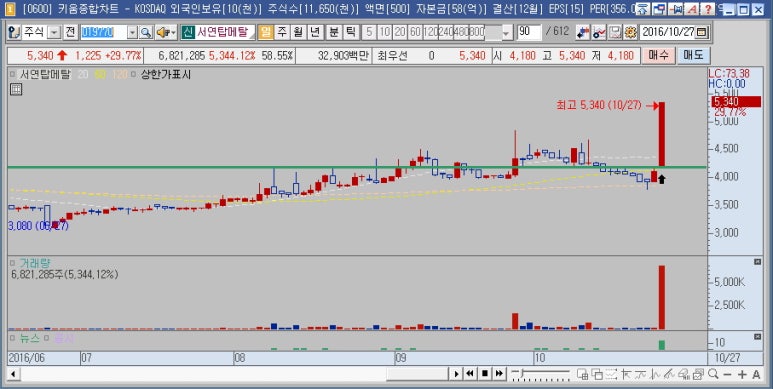Click the 매도 sell button

[x=693, y=55]
